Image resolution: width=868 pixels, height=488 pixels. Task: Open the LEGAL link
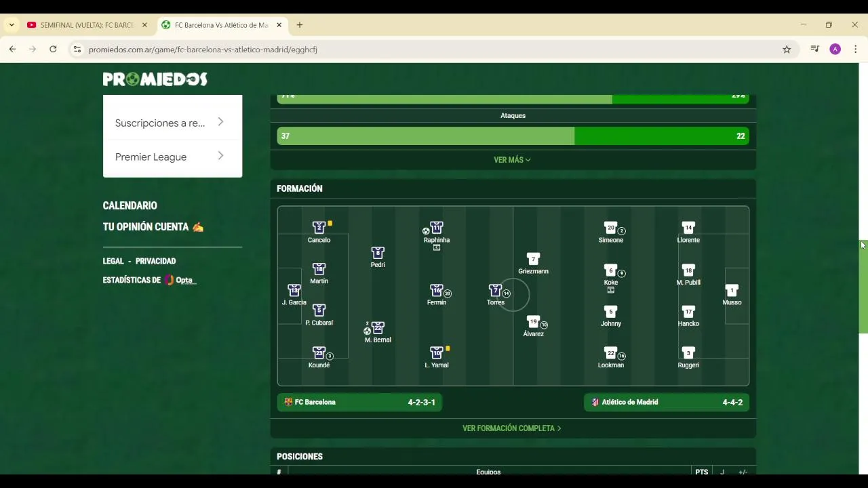[113, 261]
